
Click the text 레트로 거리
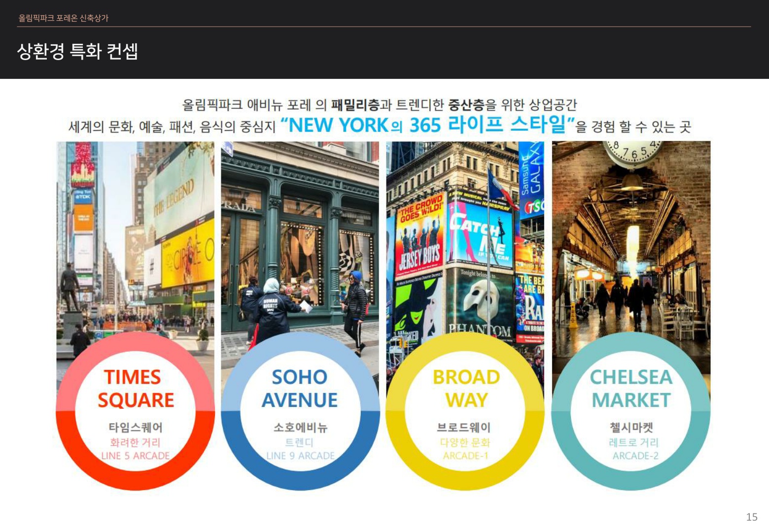click(x=633, y=442)
